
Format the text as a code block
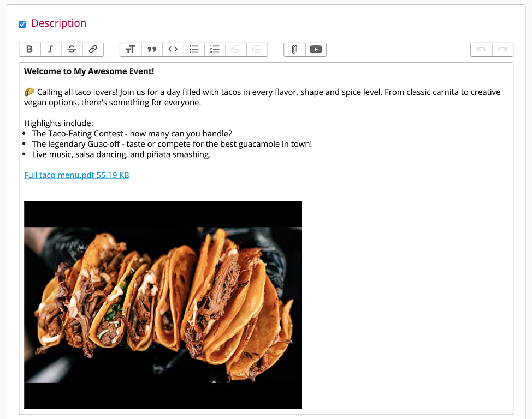click(x=173, y=49)
